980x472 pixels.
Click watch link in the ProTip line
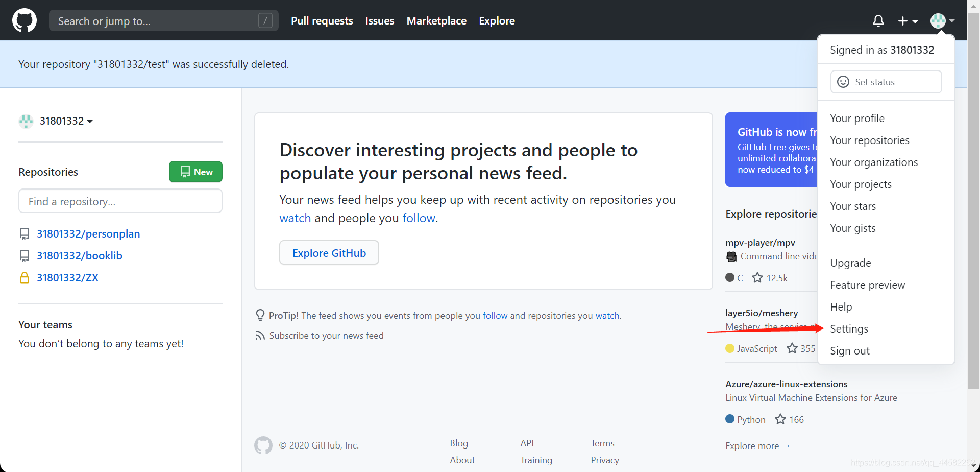[607, 316]
